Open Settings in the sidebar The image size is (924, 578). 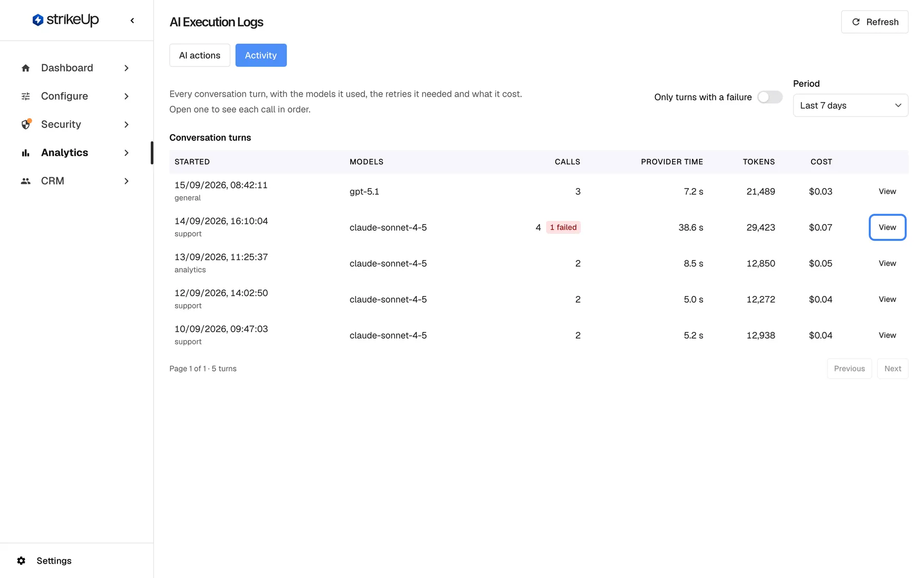pyautogui.click(x=54, y=561)
